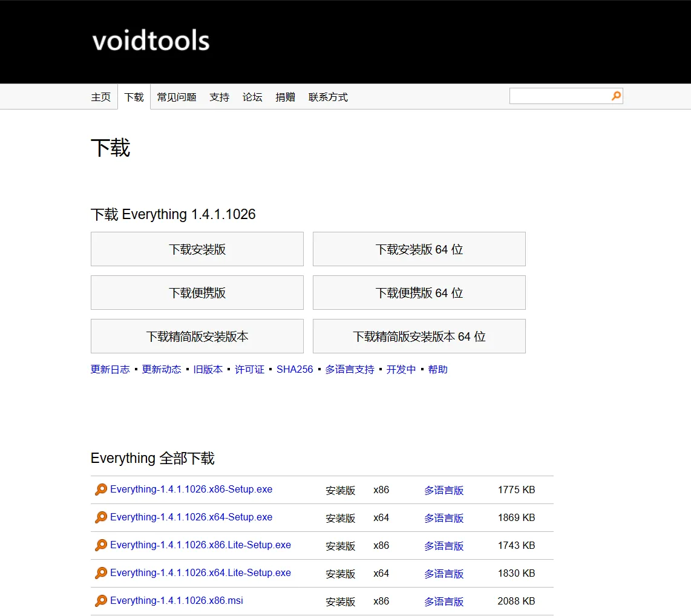Click the icon beside Everything-1.4.1.1026.x64-Setup.exe
This screenshot has width=691, height=616.
click(101, 517)
